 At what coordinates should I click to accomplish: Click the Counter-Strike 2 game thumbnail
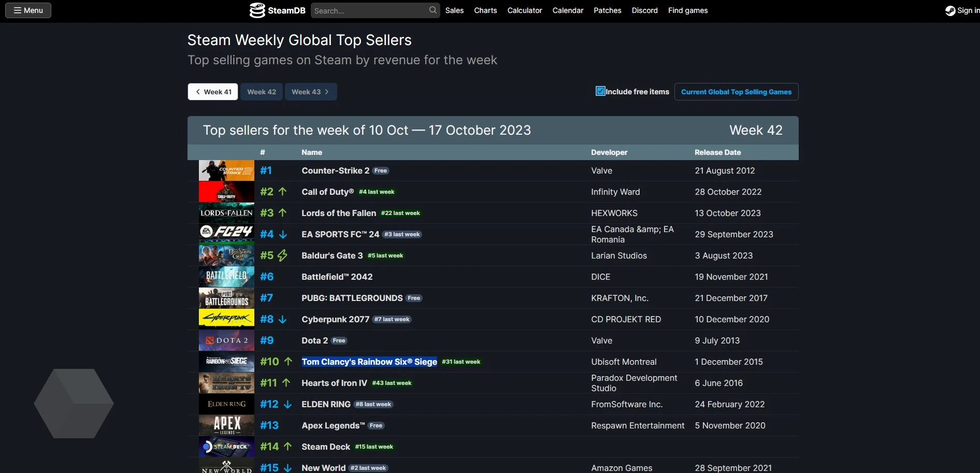[x=226, y=170]
